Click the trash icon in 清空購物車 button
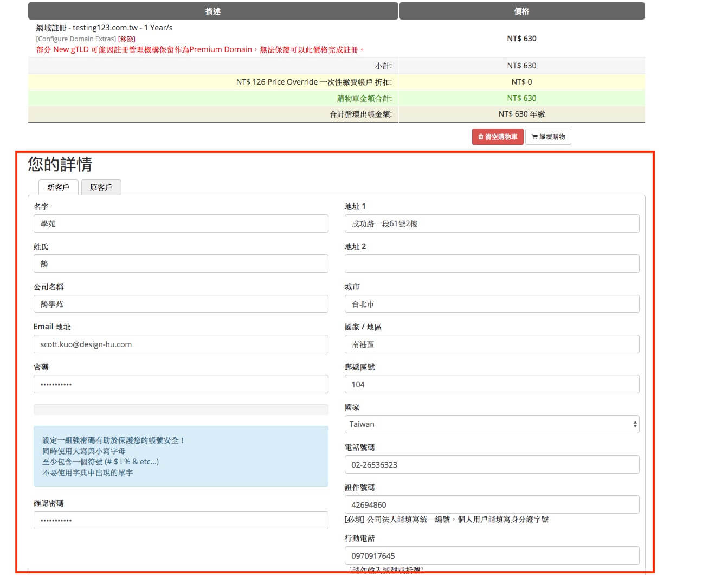The image size is (728, 575). 481,137
